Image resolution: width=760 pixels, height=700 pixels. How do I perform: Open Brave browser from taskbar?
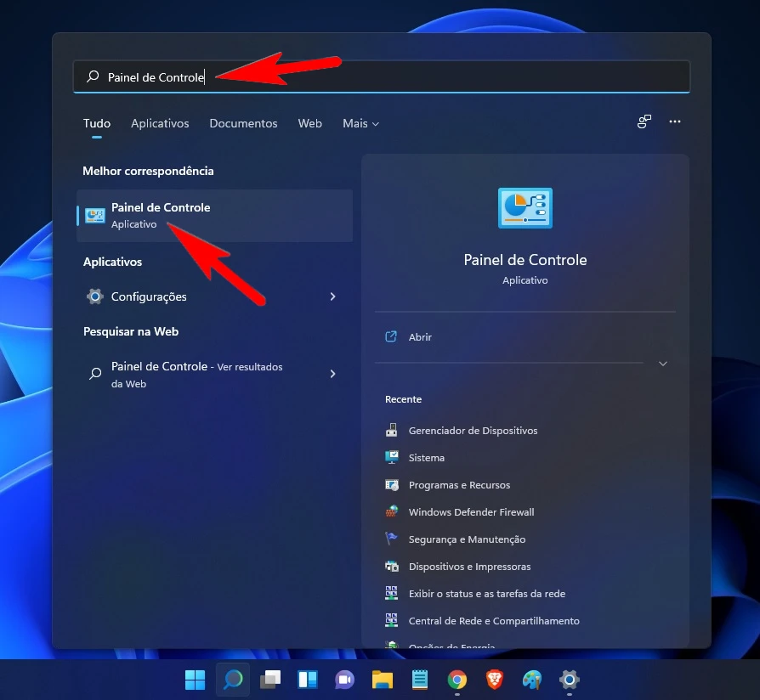tap(495, 680)
